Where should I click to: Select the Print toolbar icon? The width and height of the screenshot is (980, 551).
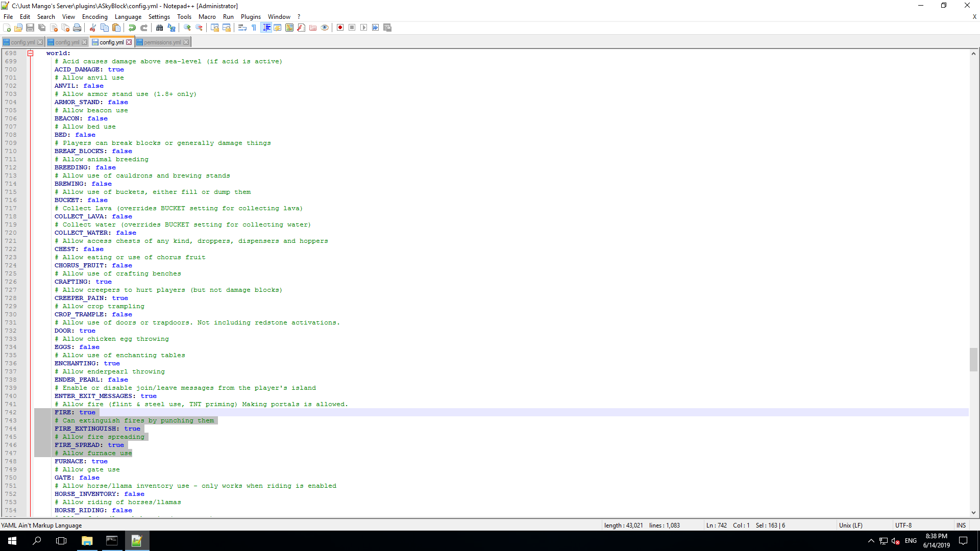coord(77,28)
